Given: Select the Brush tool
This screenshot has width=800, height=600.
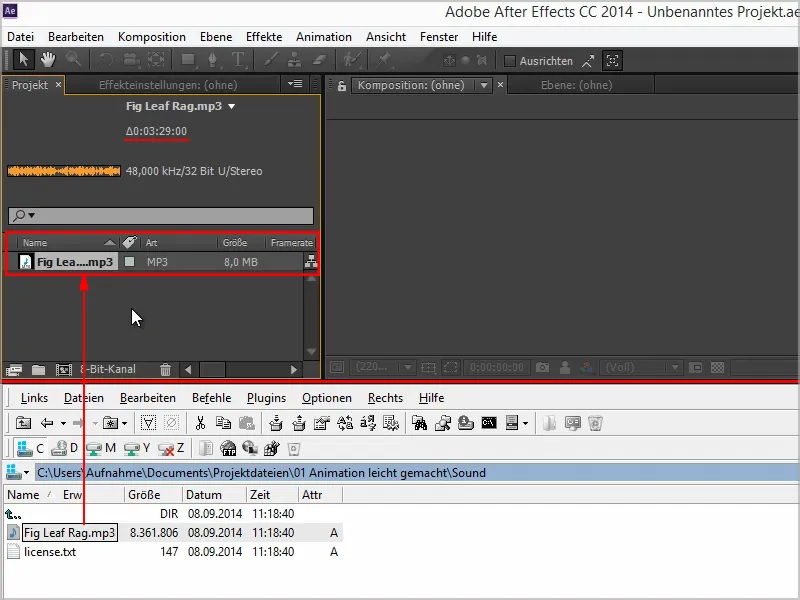Looking at the screenshot, I should pos(270,60).
